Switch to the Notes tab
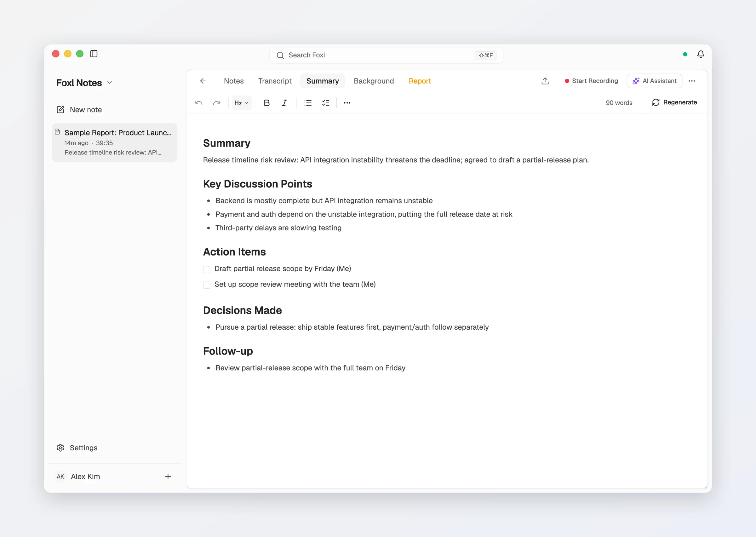Screen dimensions: 756x537 (234, 81)
